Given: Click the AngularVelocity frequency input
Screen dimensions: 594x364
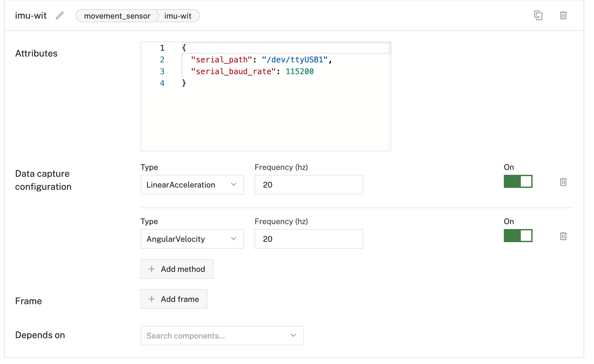Looking at the screenshot, I should [x=308, y=239].
